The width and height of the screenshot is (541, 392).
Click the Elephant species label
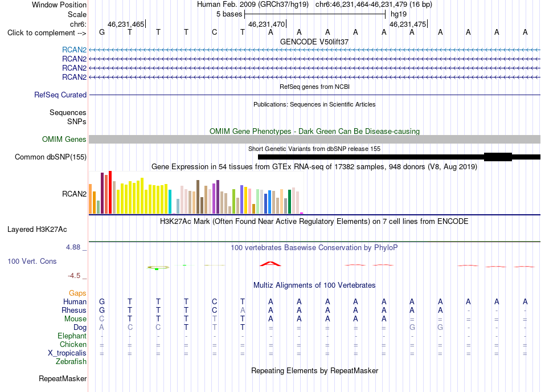click(72, 336)
